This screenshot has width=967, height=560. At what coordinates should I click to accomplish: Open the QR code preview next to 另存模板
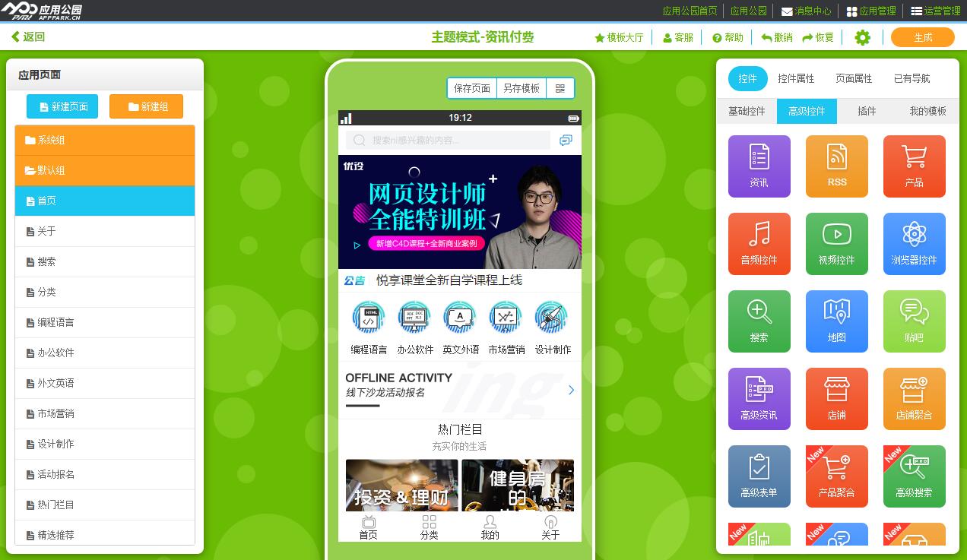click(562, 88)
